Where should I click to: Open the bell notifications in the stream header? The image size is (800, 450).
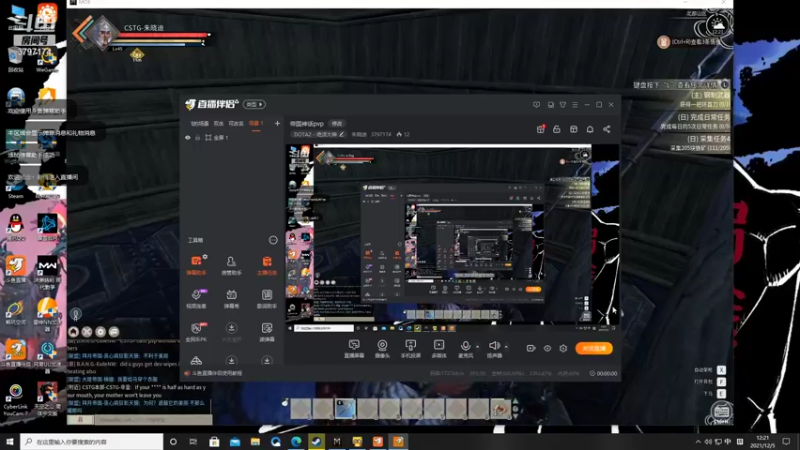[x=590, y=129]
